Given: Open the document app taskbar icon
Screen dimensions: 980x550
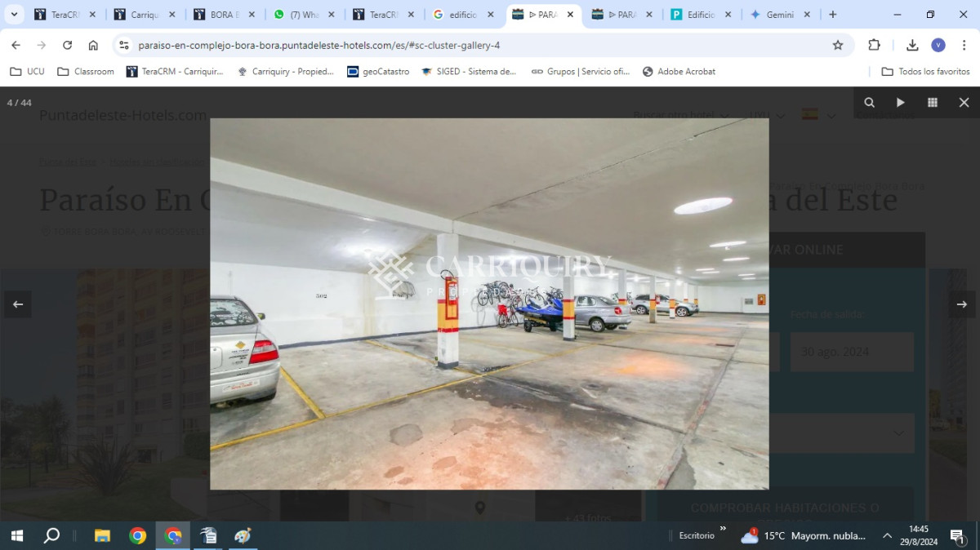Looking at the screenshot, I should pos(208,535).
